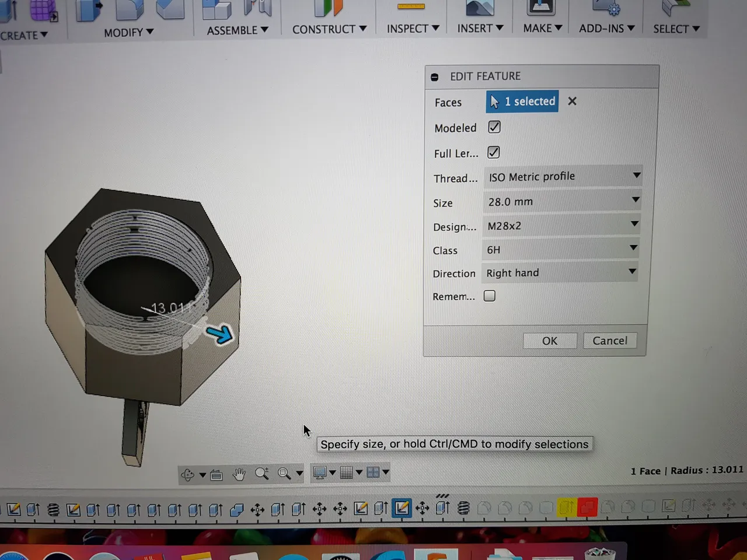Image resolution: width=747 pixels, height=560 pixels.
Task: Activate the Pan hand tool
Action: (239, 474)
